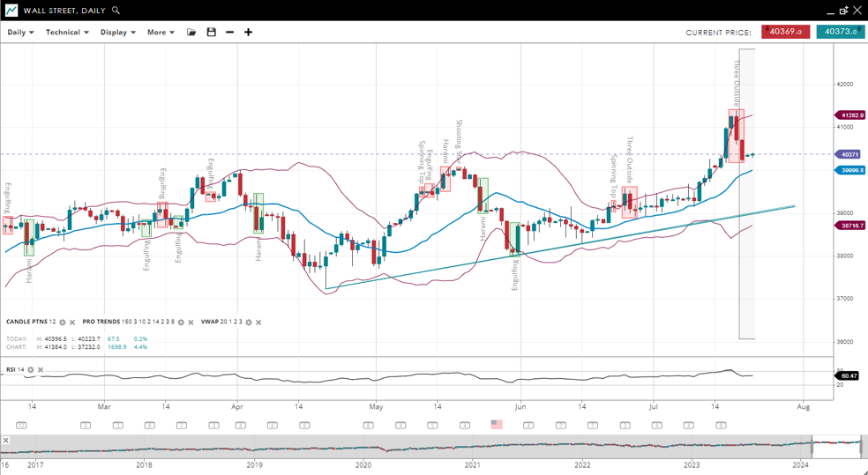Image resolution: width=868 pixels, height=475 pixels.
Task: Open settings gear for the RSI indicator
Action: coord(31,370)
